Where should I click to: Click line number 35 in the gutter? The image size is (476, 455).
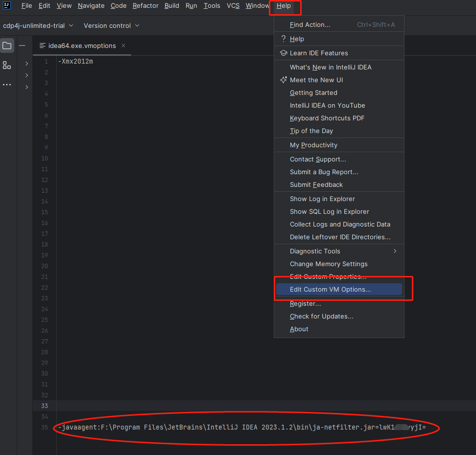click(45, 428)
